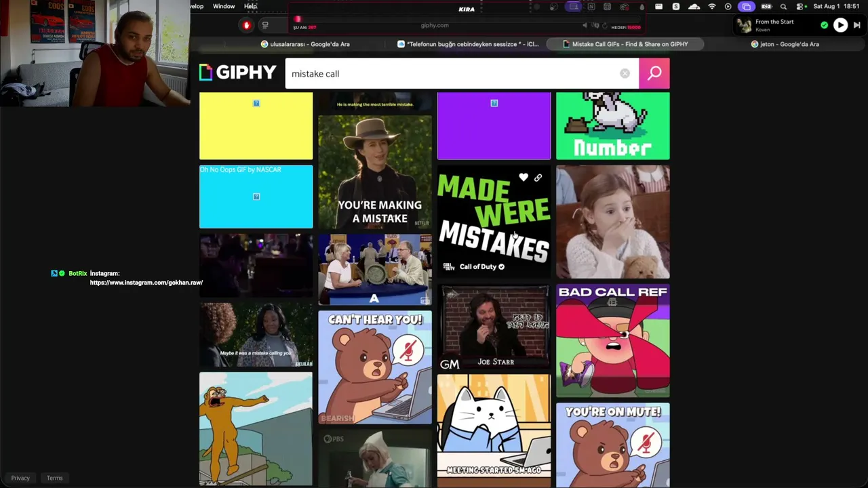The image size is (868, 488).
Task: Click the 'S' app icon in menu bar
Action: pyautogui.click(x=676, y=6)
